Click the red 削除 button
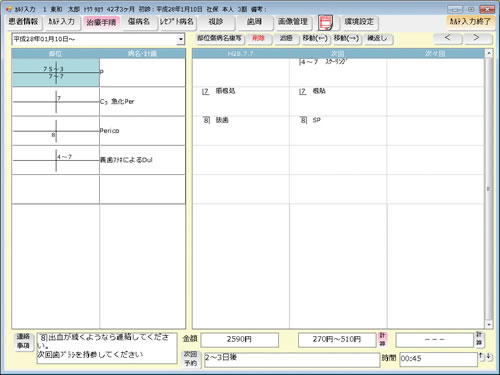This screenshot has width=500, height=375. point(258,38)
